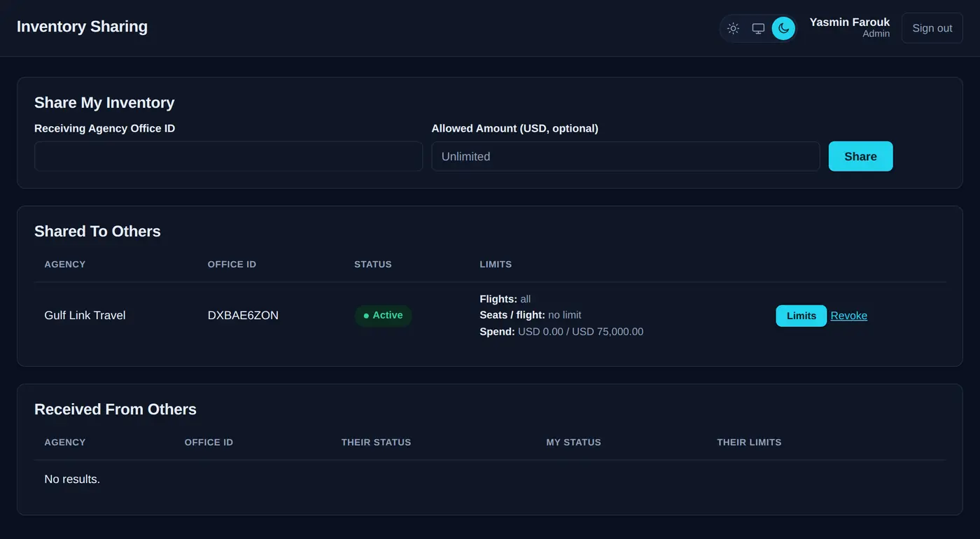Click the Seats / flight: no limit line
The width and height of the screenshot is (980, 539).
(x=530, y=315)
